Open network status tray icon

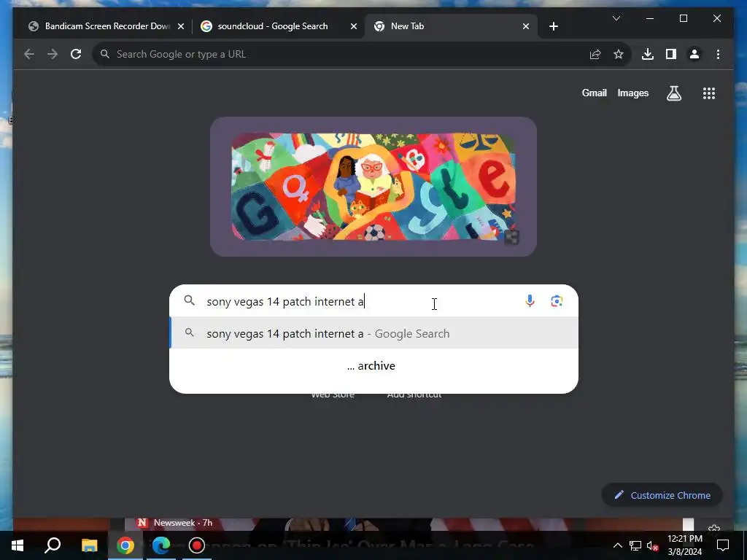pos(635,545)
